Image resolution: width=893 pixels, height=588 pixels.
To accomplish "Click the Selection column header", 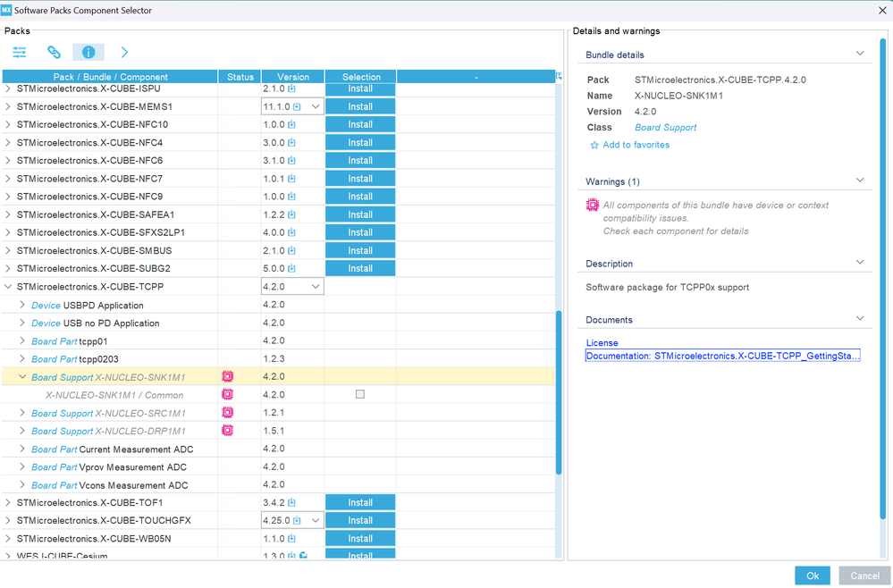I will point(361,77).
